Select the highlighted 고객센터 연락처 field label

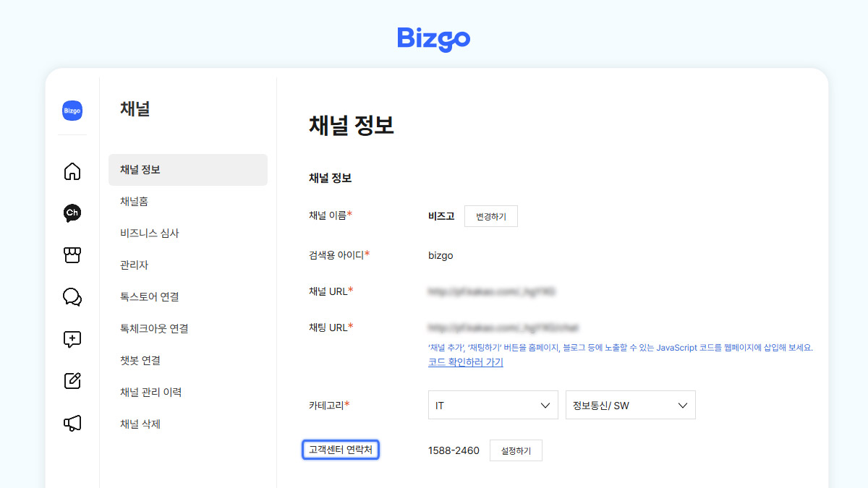[340, 449]
